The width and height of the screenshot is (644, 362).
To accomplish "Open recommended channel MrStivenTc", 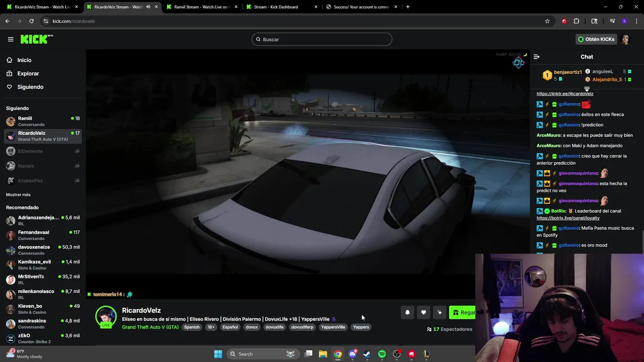I will (x=43, y=279).
